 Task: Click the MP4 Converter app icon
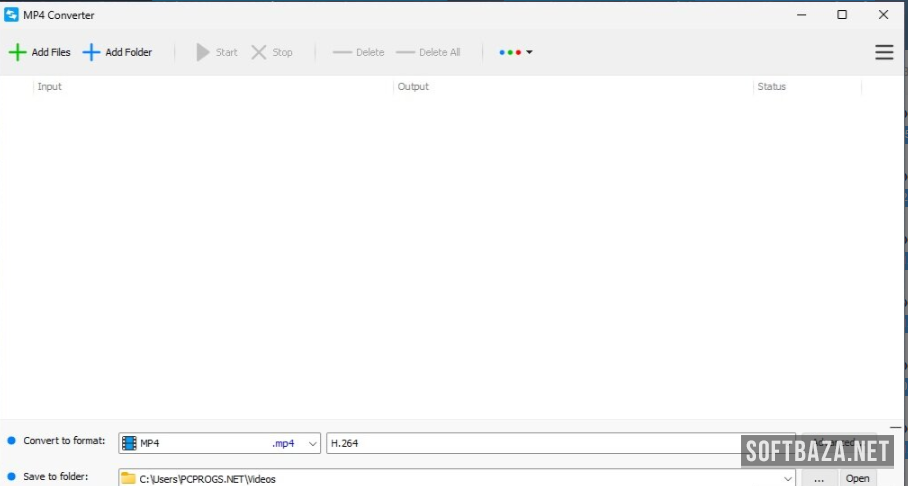click(12, 15)
